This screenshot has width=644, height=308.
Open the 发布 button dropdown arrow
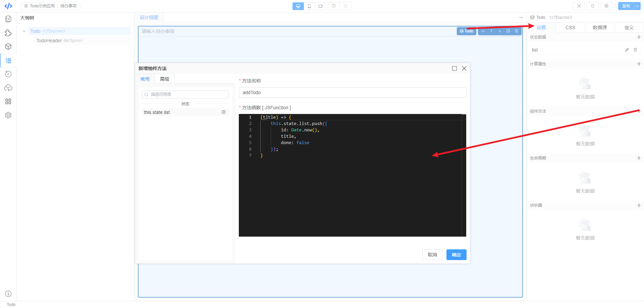point(637,6)
